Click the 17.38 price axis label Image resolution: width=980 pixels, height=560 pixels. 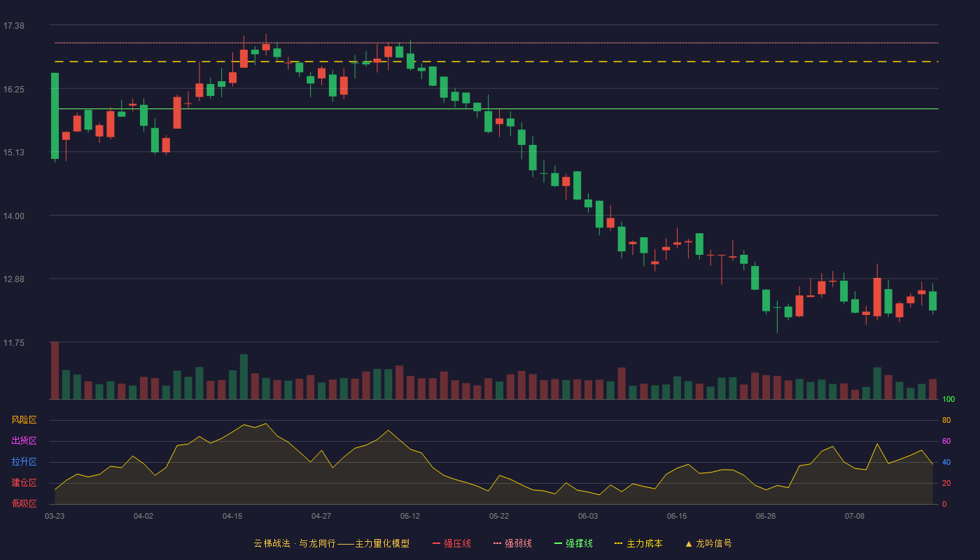pyautogui.click(x=14, y=26)
